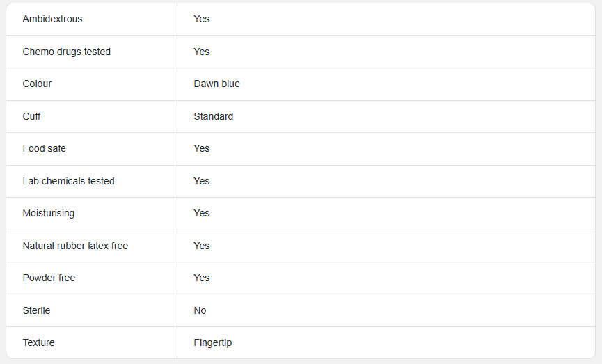602x364 pixels.
Task: Click the Natural rubber latex free label
Action: click(x=75, y=246)
